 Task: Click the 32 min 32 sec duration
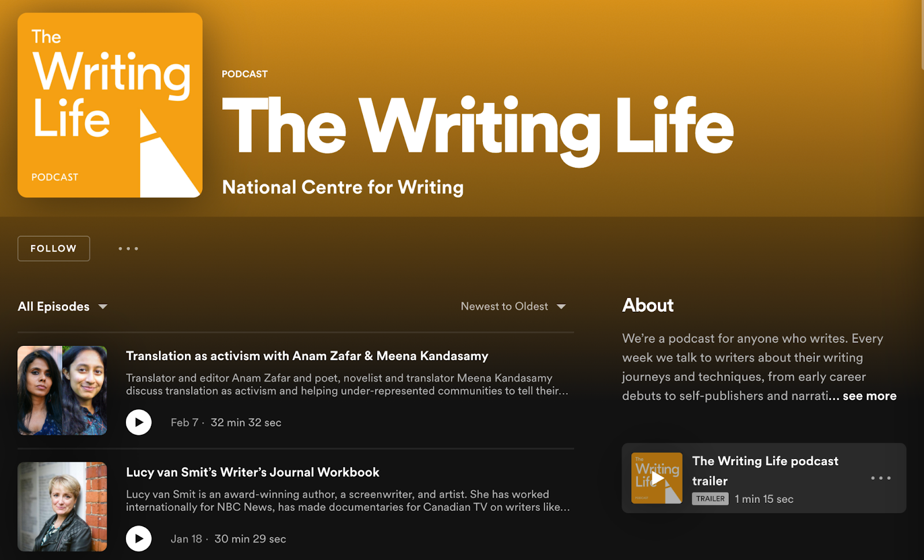point(246,423)
